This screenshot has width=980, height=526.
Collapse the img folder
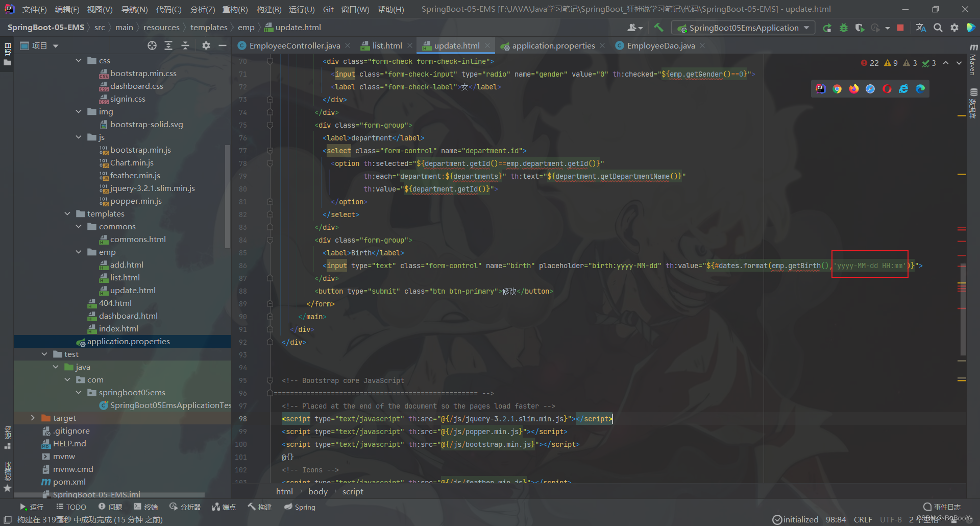pos(79,111)
